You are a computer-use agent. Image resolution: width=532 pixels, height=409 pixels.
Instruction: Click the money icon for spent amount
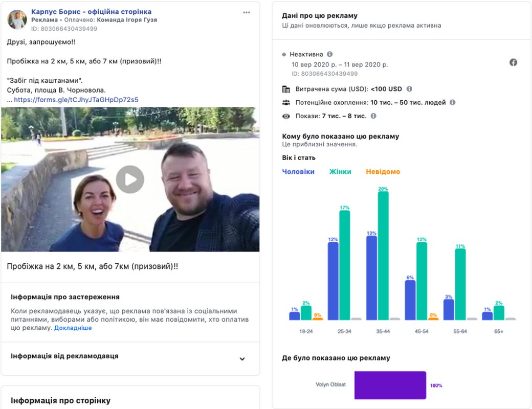coord(286,89)
